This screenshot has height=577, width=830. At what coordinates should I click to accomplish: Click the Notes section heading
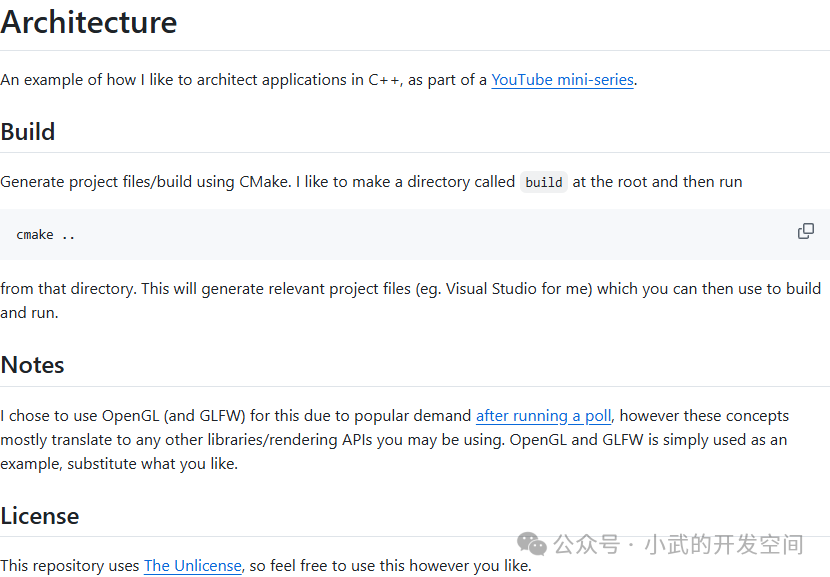pos(32,365)
